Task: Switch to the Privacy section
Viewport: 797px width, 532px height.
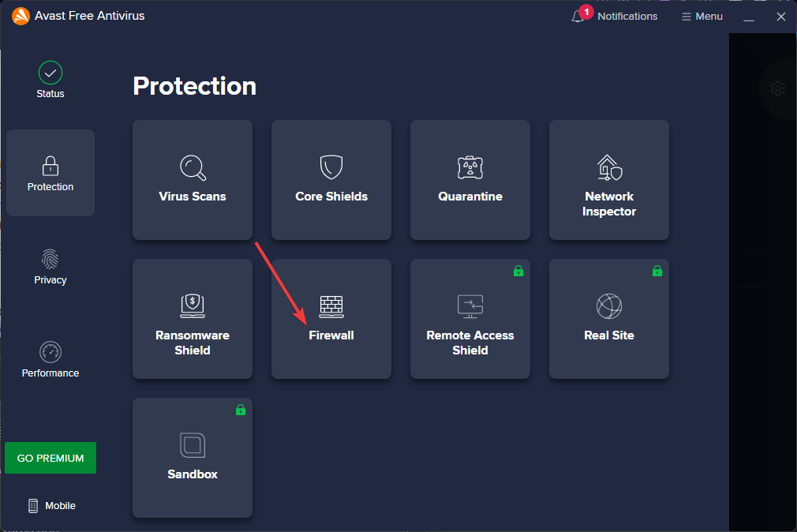Action: [51, 267]
